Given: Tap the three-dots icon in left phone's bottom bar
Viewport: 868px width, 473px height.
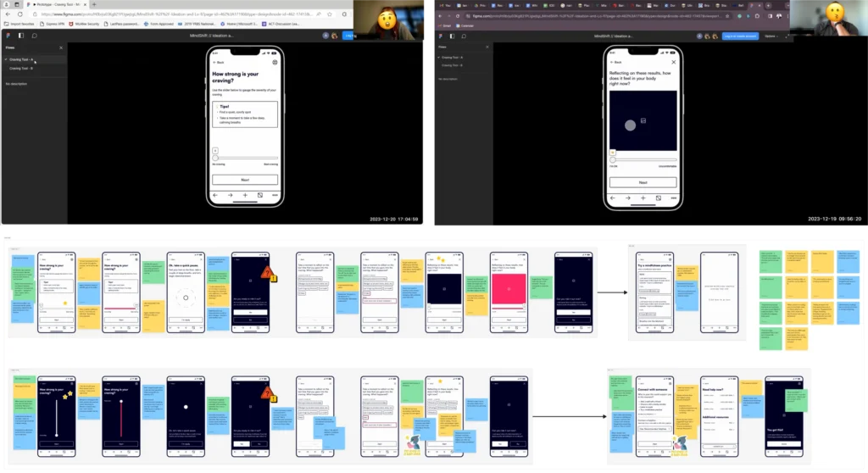Looking at the screenshot, I should pyautogui.click(x=275, y=195).
